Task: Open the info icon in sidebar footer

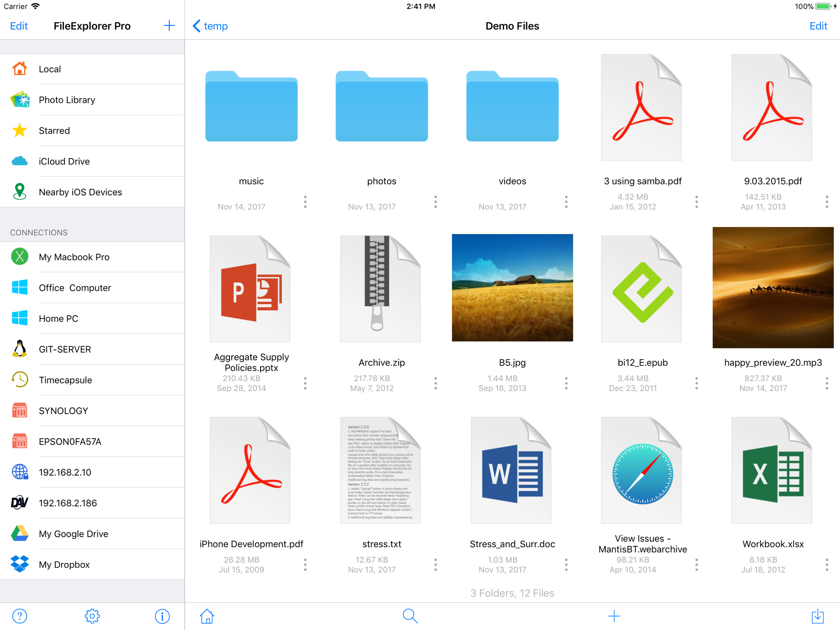Action: coord(162,616)
